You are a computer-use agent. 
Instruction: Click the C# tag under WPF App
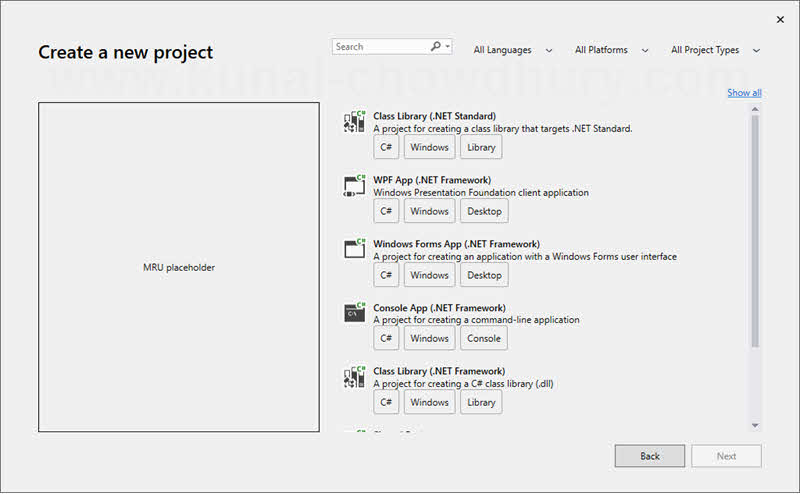(386, 211)
